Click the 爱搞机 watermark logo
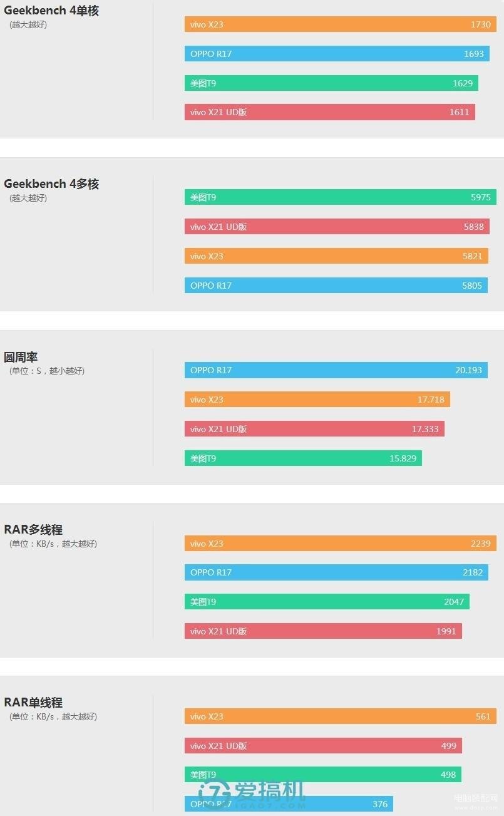 click(252, 794)
